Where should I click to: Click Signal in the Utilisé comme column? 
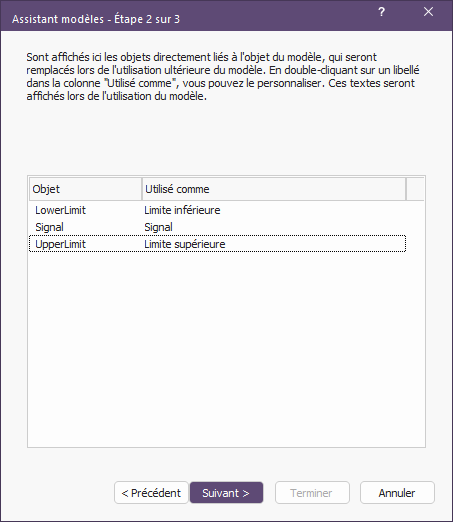[x=158, y=227]
